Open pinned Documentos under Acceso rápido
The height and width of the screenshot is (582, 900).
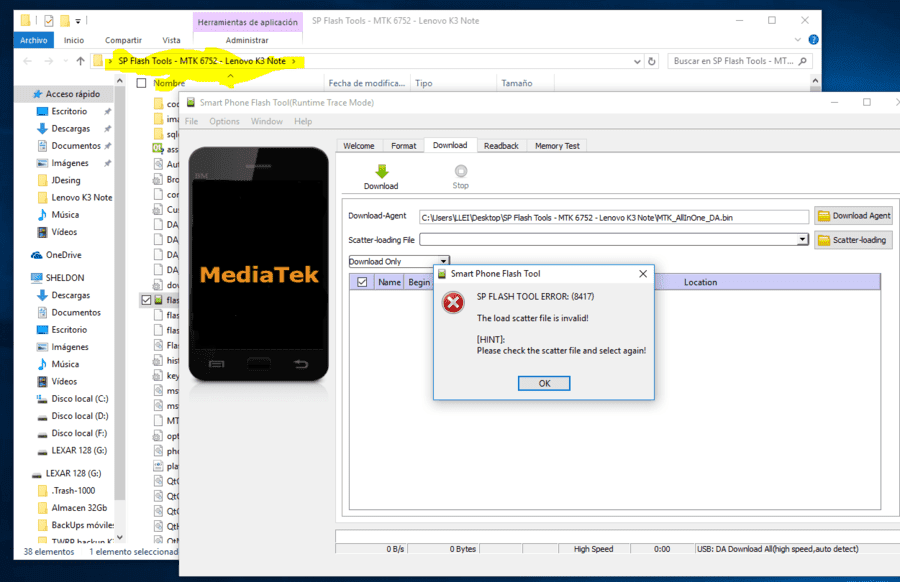click(76, 146)
